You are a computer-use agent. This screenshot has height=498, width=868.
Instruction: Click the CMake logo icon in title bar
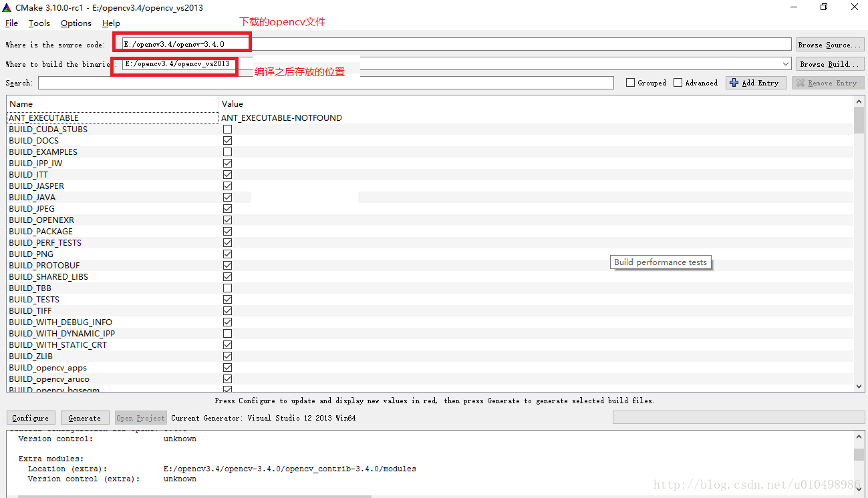[x=7, y=7]
